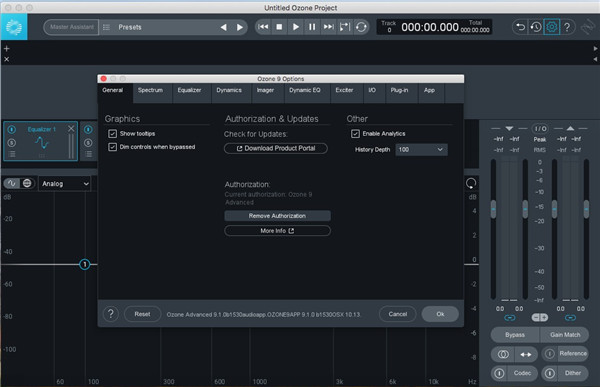Toggle the stereo/mono overlapping circles icon

point(503,354)
